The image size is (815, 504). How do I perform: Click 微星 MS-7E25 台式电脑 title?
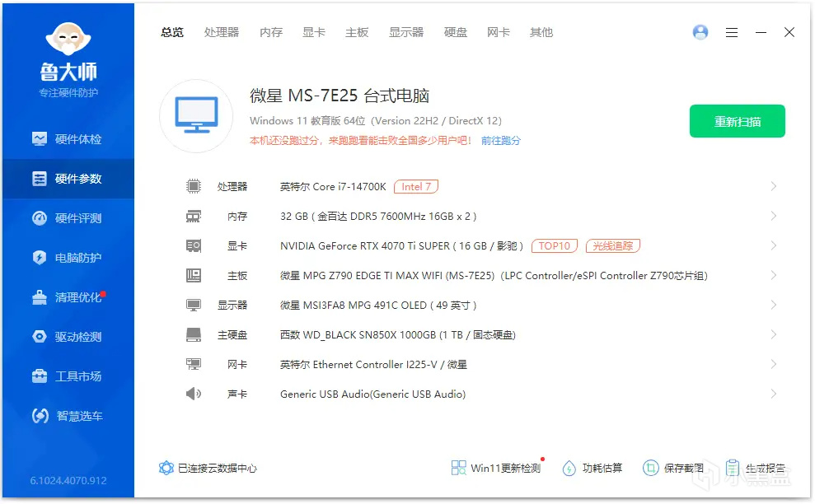click(x=340, y=96)
